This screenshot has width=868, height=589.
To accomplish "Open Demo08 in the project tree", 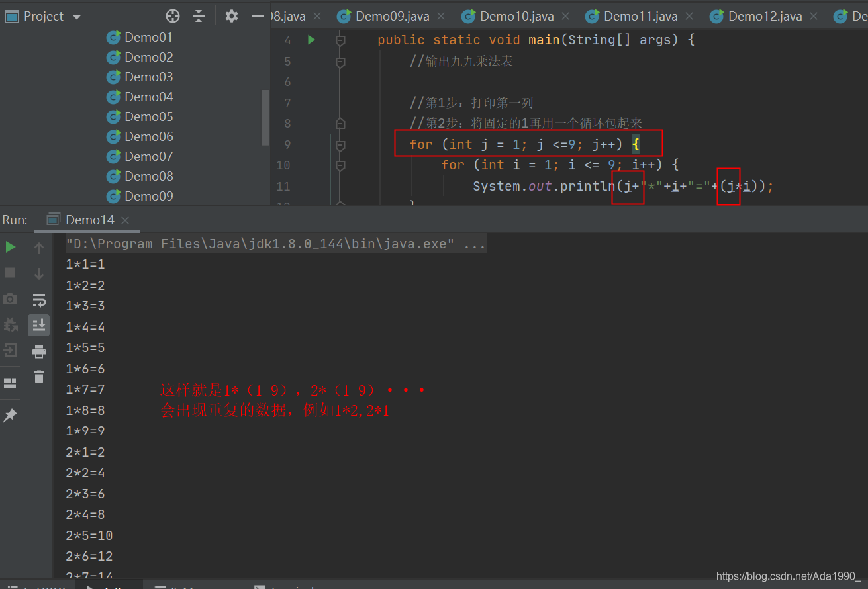I will (140, 177).
